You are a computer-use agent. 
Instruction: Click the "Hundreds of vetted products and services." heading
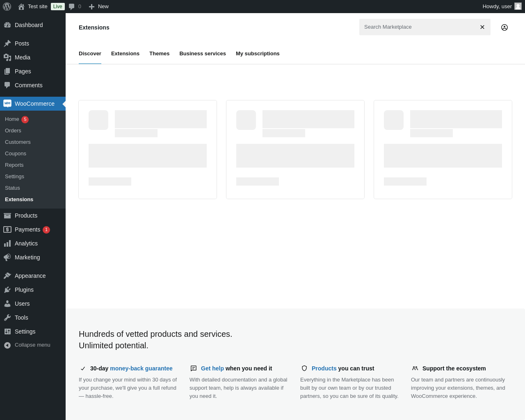tap(155, 334)
